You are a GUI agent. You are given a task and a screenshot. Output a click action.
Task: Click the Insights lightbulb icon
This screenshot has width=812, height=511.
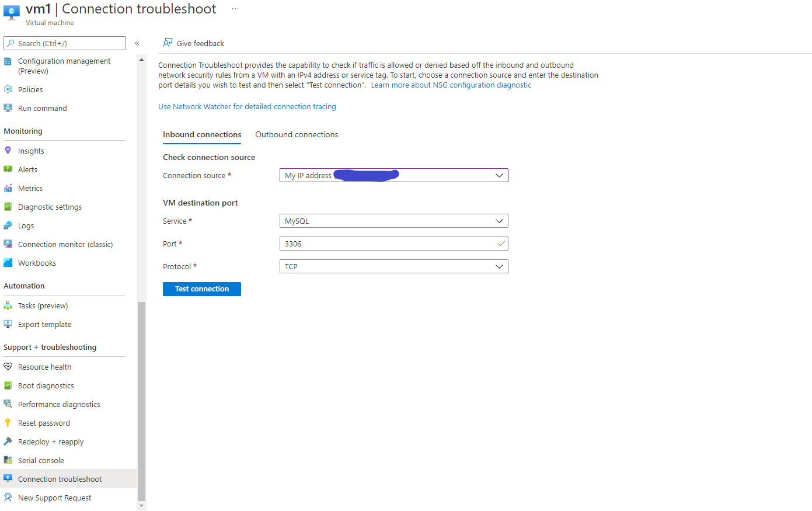8,151
